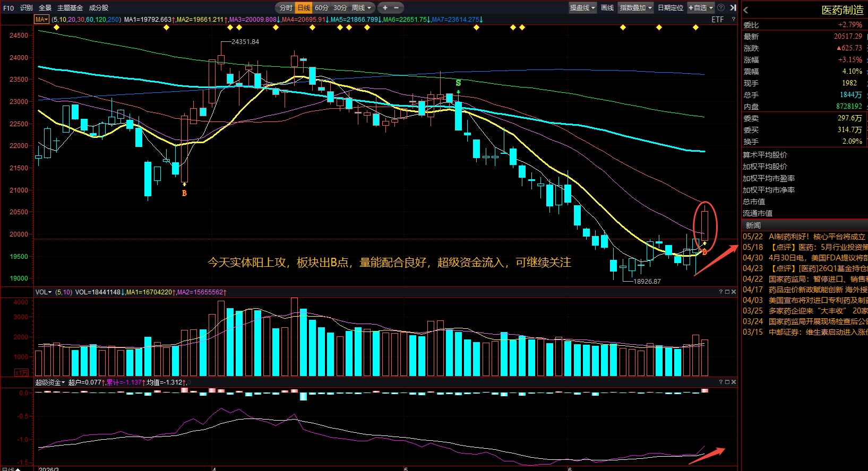The image size is (868, 471).
Task: Click the red B signal near 21000
Action: coord(184,193)
